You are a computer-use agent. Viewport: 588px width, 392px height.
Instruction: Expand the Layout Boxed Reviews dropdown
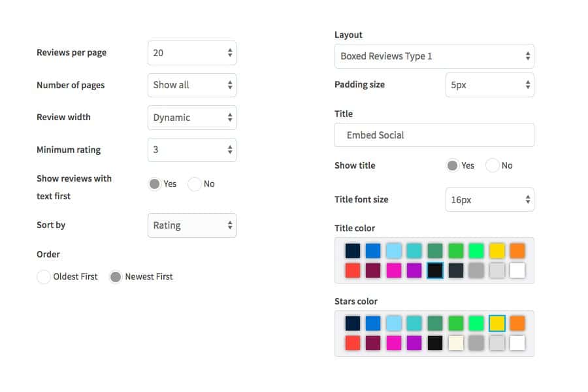pyautogui.click(x=434, y=56)
